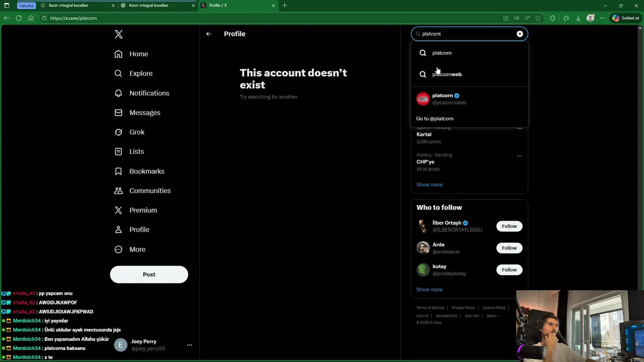The width and height of the screenshot is (644, 362).
Task: Click the Communities people icon
Action: (x=118, y=191)
